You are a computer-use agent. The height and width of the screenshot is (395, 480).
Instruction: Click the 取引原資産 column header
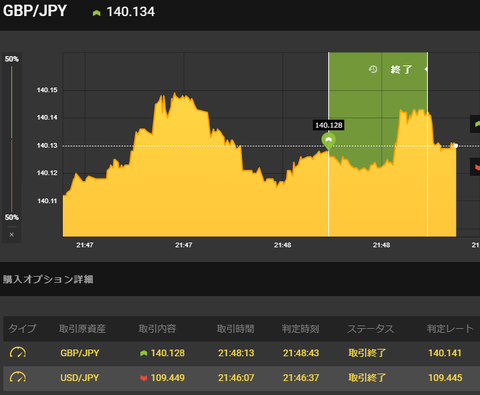(82, 329)
